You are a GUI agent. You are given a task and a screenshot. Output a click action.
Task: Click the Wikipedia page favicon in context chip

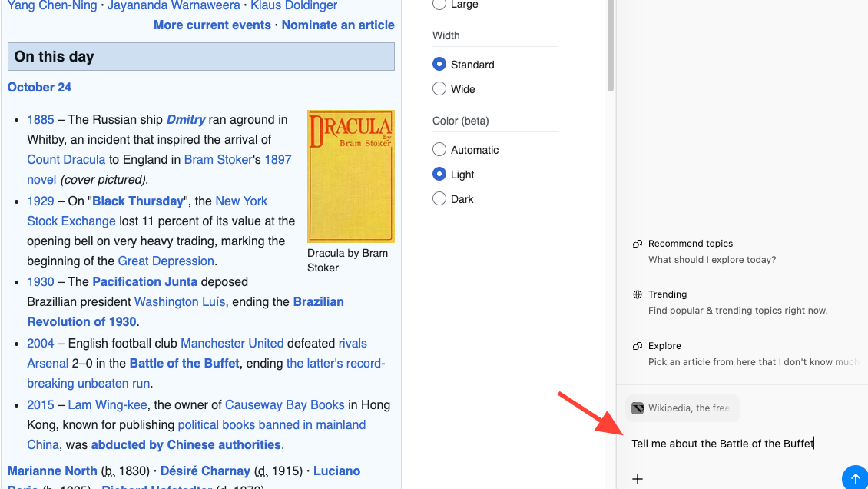point(638,408)
